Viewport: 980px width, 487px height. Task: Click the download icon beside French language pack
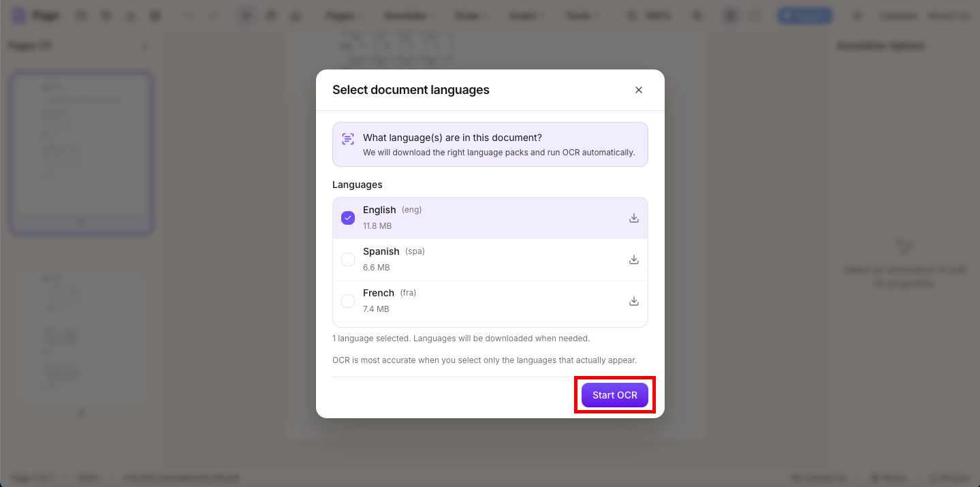633,300
